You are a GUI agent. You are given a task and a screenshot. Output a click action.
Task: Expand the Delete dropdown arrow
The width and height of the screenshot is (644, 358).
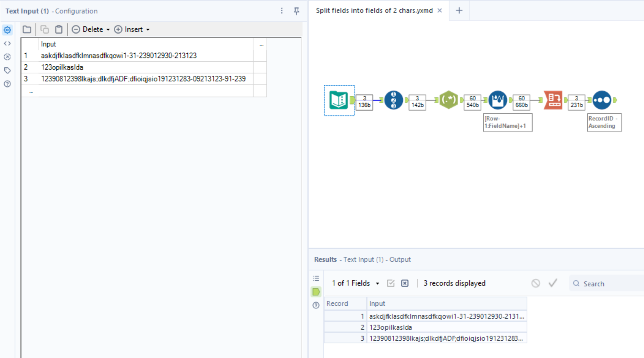(x=108, y=29)
